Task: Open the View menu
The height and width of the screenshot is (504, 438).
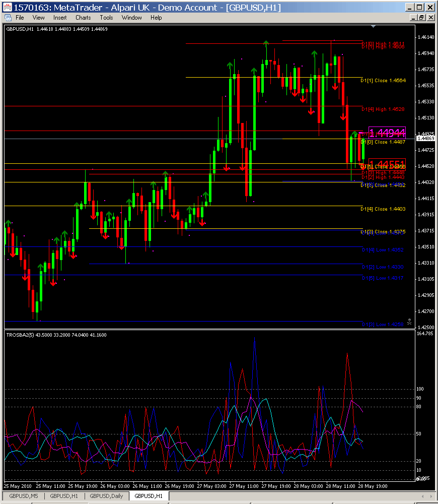Action: 39,18
